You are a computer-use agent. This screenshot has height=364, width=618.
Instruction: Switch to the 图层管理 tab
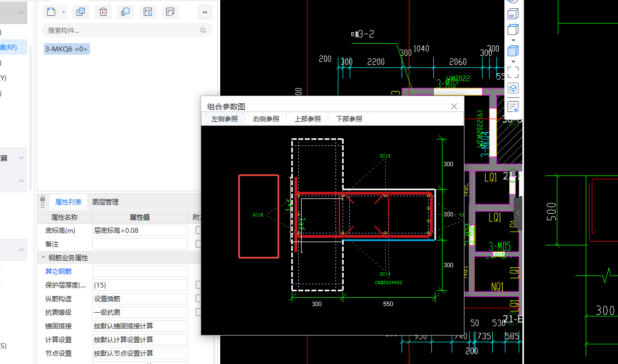point(105,202)
